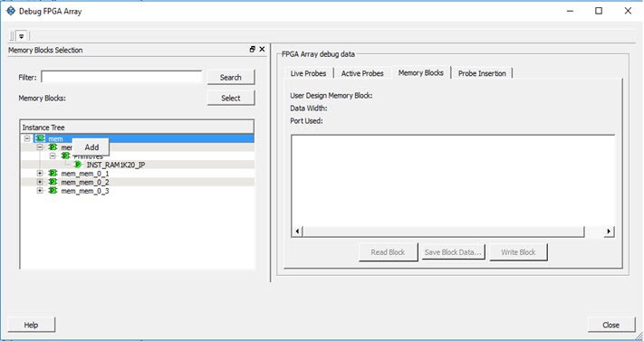Open the toolbar options dropdown arrow
The width and height of the screenshot is (644, 341).
point(22,36)
